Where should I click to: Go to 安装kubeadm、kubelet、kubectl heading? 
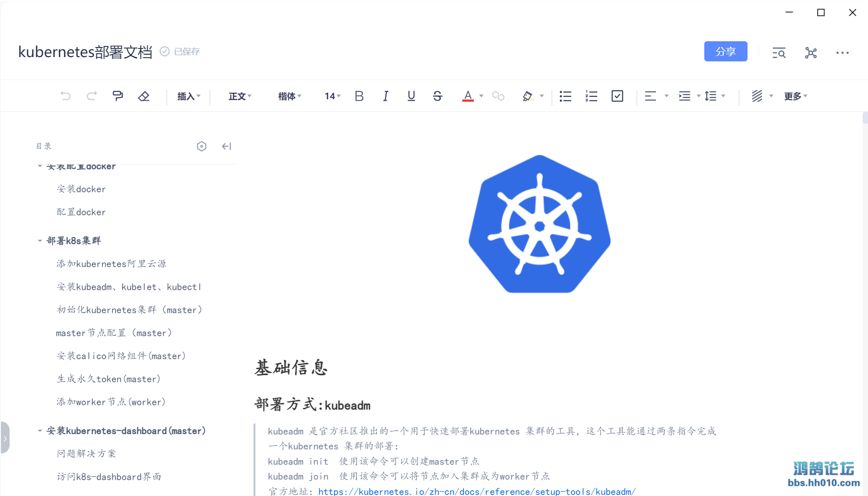point(129,287)
